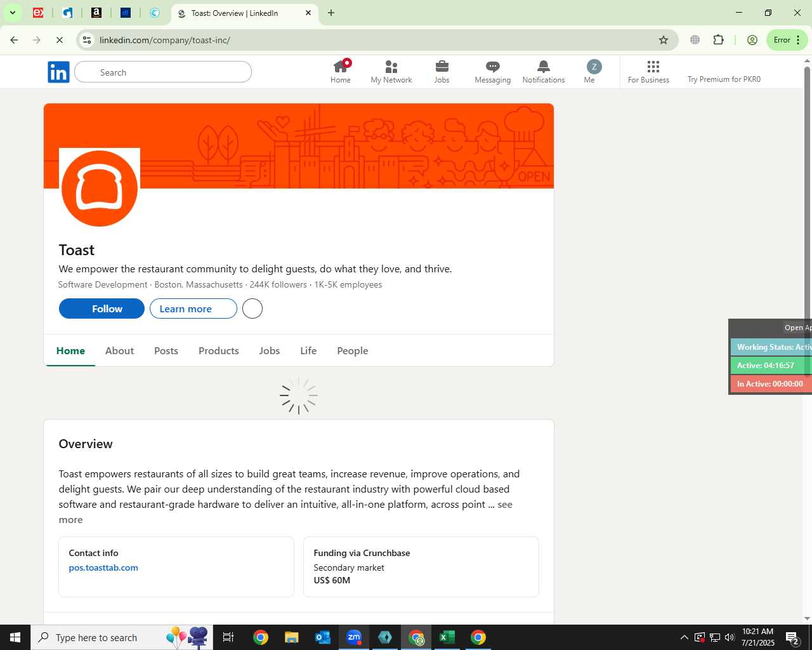
Task: Open the Extensions puzzle icon
Action: (718, 40)
